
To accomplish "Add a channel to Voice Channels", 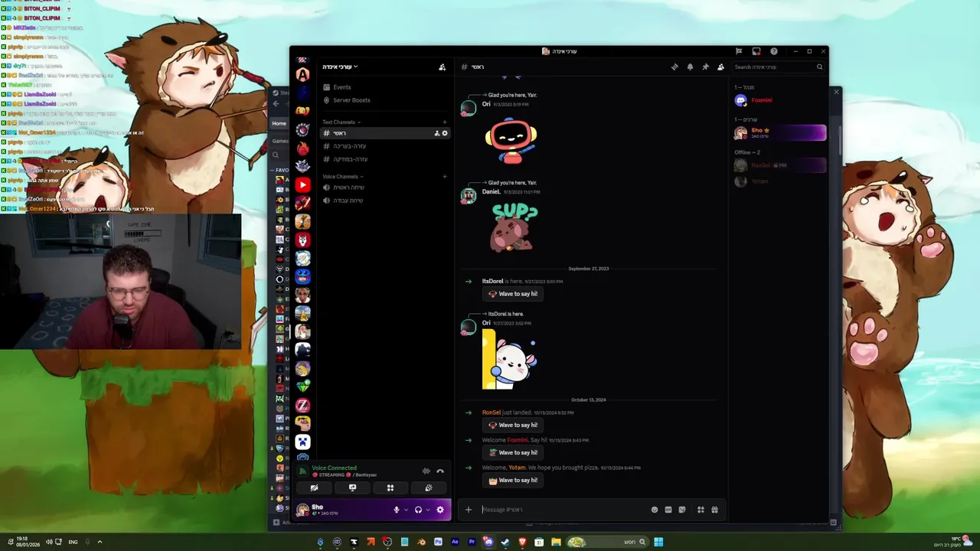I will coord(445,177).
